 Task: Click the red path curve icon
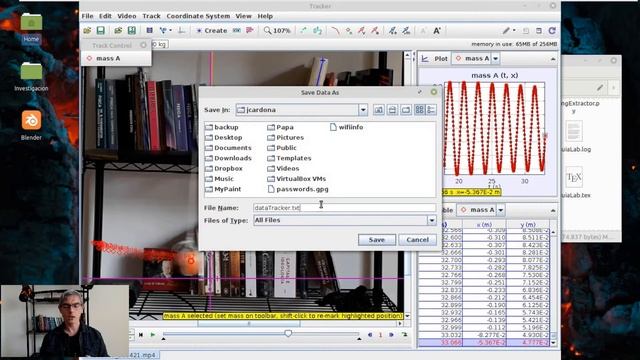335,31
